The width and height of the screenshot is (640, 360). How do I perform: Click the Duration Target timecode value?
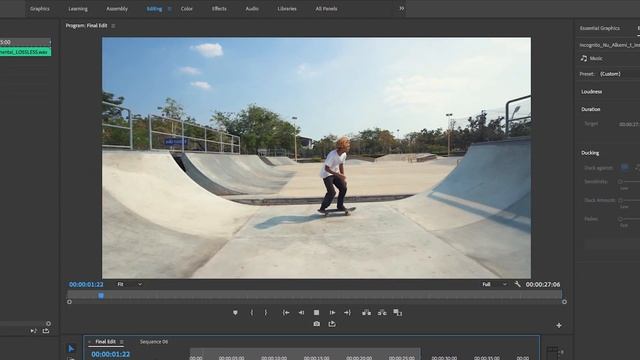[629, 124]
